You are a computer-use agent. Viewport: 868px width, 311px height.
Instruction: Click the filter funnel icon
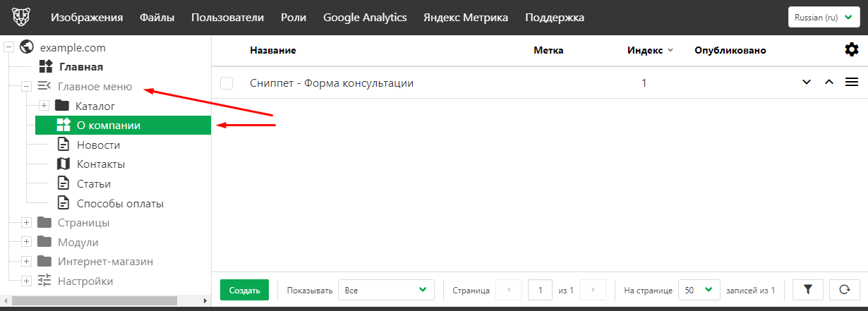point(809,289)
